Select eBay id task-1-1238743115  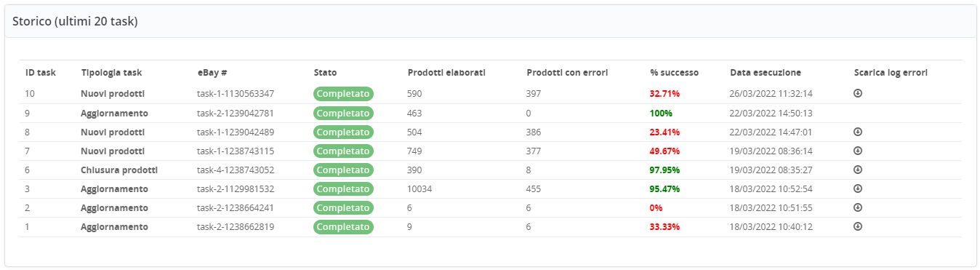click(x=236, y=151)
